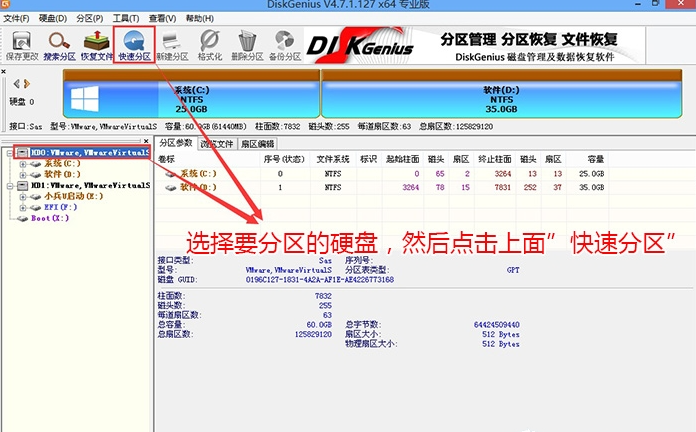Select the HD1 VMware disk in the tree
The height and width of the screenshot is (432, 696).
(x=90, y=185)
